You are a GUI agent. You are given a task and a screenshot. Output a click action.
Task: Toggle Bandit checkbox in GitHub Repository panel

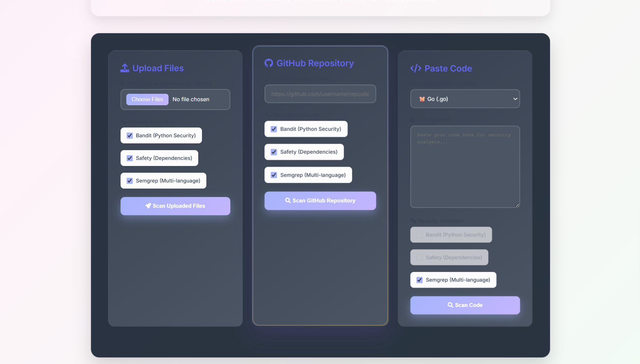click(274, 129)
